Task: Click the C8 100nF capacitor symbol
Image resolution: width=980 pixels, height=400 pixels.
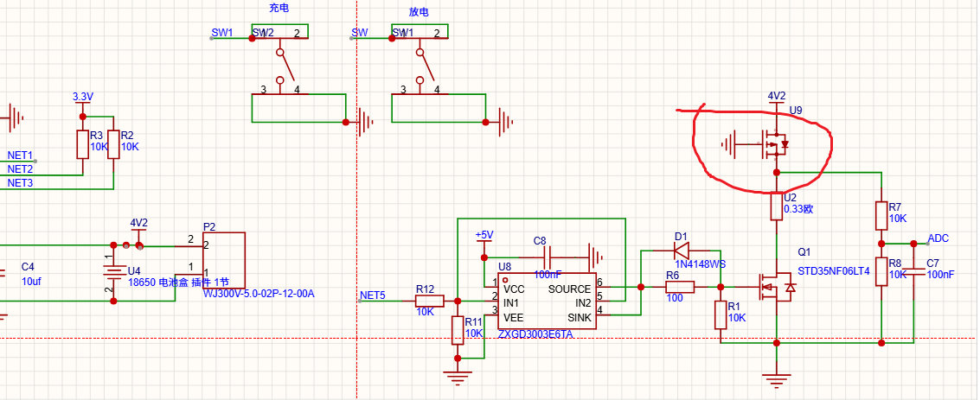Action: tap(550, 257)
